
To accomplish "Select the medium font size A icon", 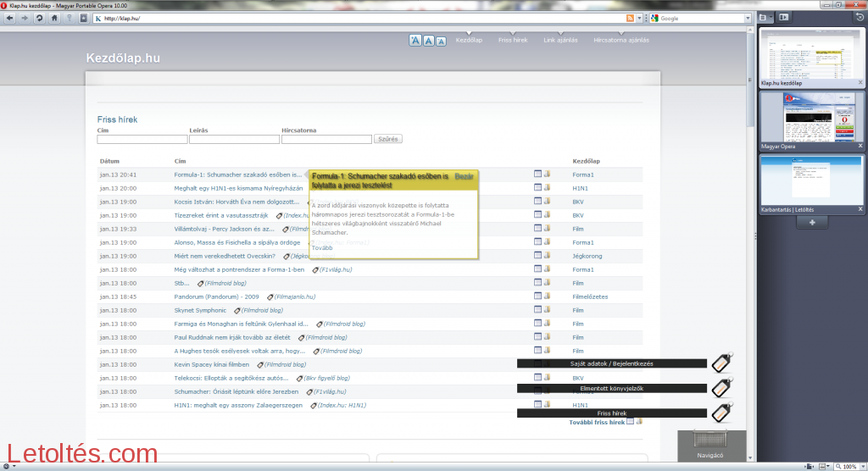I will tap(428, 41).
